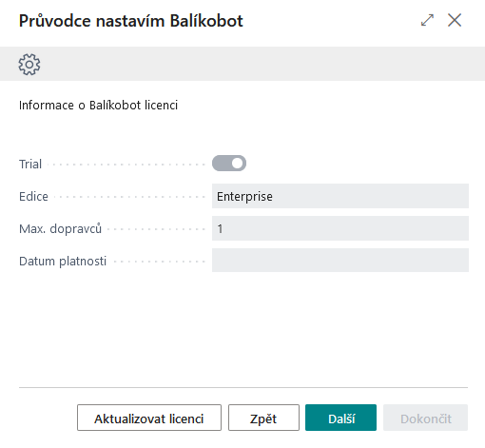Click the Max. dopravců field
Viewport: 485px width, 448px height.
340,228
